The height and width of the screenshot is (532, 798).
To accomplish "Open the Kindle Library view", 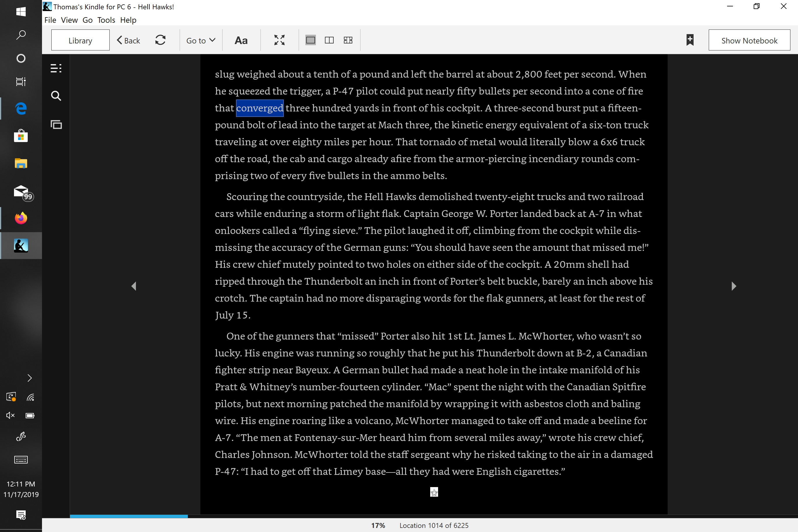I will click(x=80, y=40).
